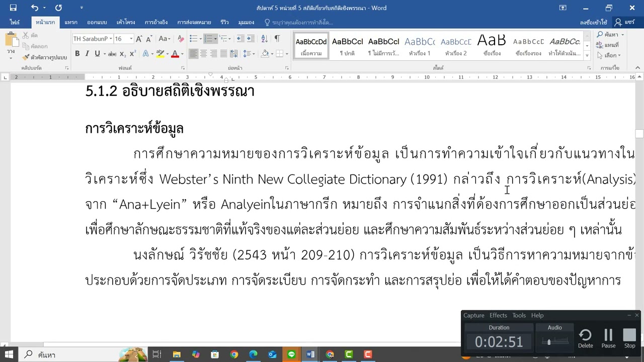The width and height of the screenshot is (644, 362).
Task: Switch to the Insert tab
Action: click(x=71, y=22)
